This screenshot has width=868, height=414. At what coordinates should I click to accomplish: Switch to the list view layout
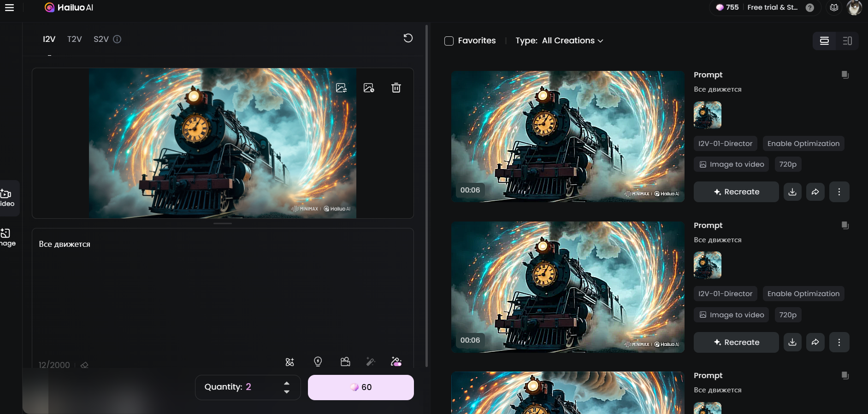[x=824, y=41]
